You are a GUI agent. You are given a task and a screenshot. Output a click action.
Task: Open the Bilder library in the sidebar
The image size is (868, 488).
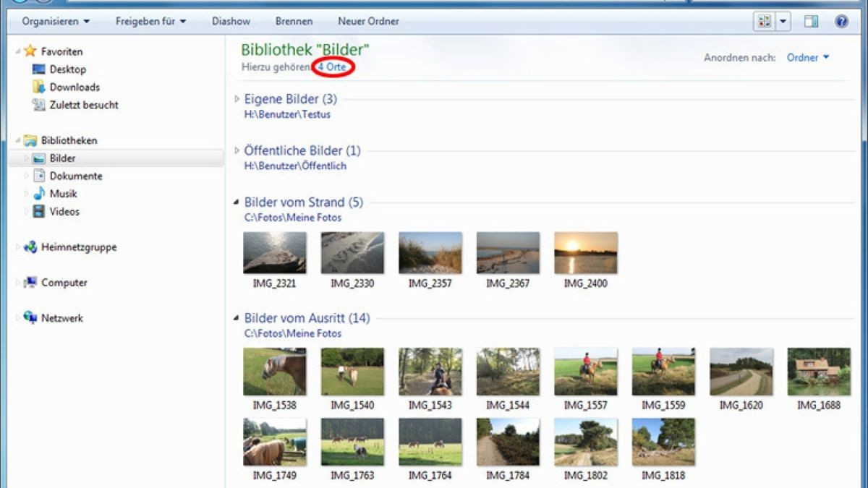[64, 158]
